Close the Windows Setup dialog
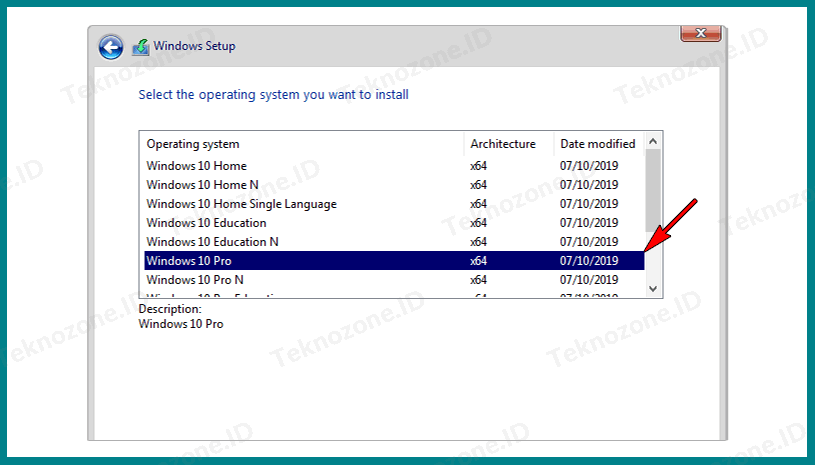Screen dimensions: 815x465 tap(701, 33)
